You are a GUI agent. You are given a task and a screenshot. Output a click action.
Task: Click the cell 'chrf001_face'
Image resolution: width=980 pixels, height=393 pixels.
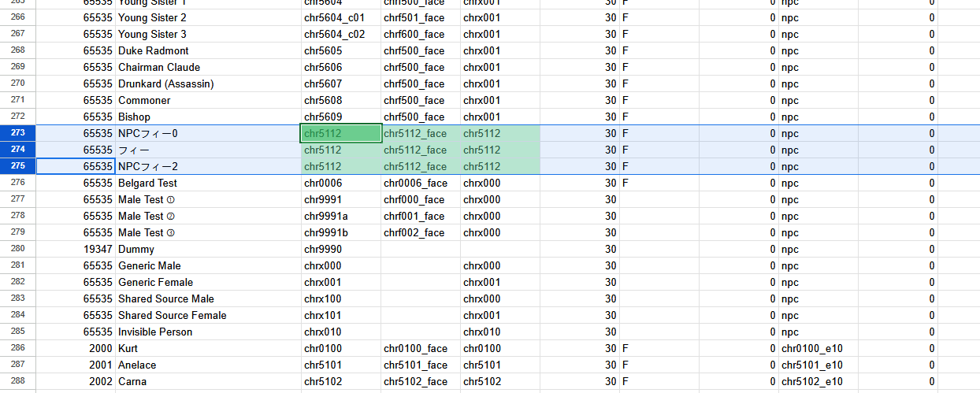click(x=421, y=216)
